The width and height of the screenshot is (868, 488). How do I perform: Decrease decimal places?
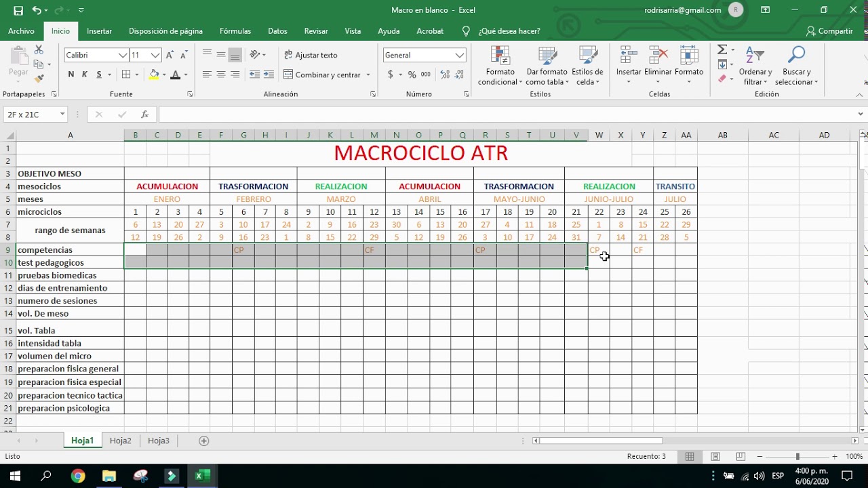pos(459,75)
